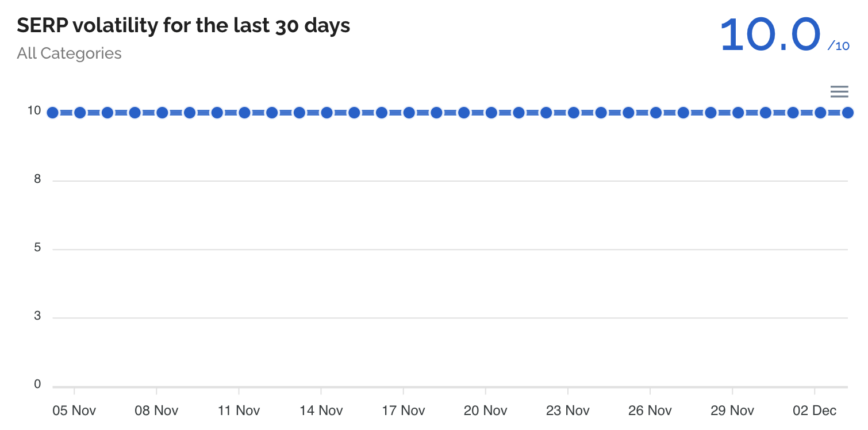Click the data point above 17 Nov
The width and height of the screenshot is (868, 430).
(x=409, y=113)
